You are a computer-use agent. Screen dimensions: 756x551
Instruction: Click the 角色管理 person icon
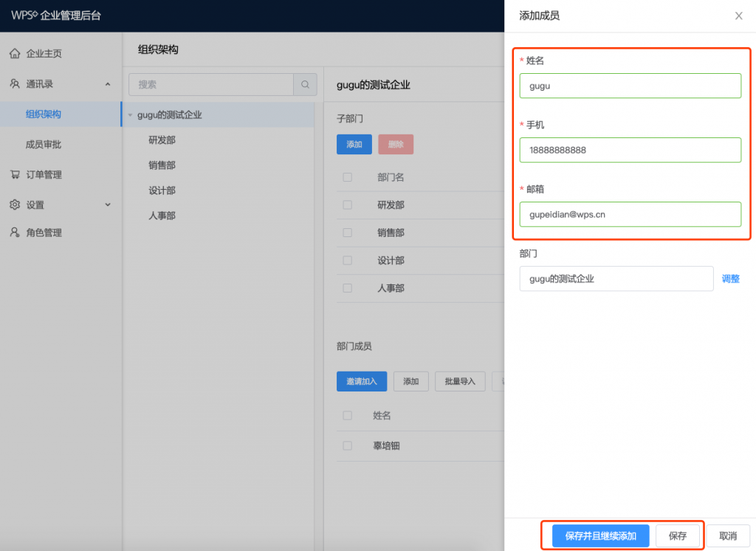(x=15, y=233)
